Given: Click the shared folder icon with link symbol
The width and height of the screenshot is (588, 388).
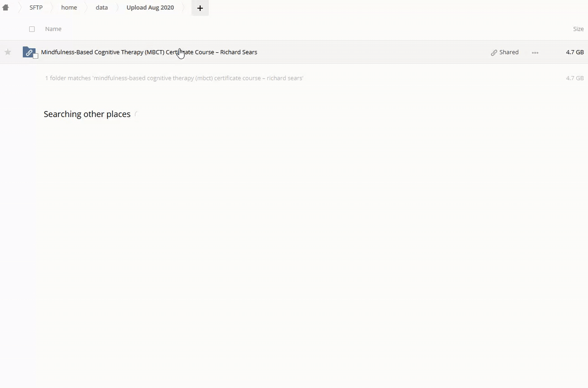Looking at the screenshot, I should tap(29, 52).
